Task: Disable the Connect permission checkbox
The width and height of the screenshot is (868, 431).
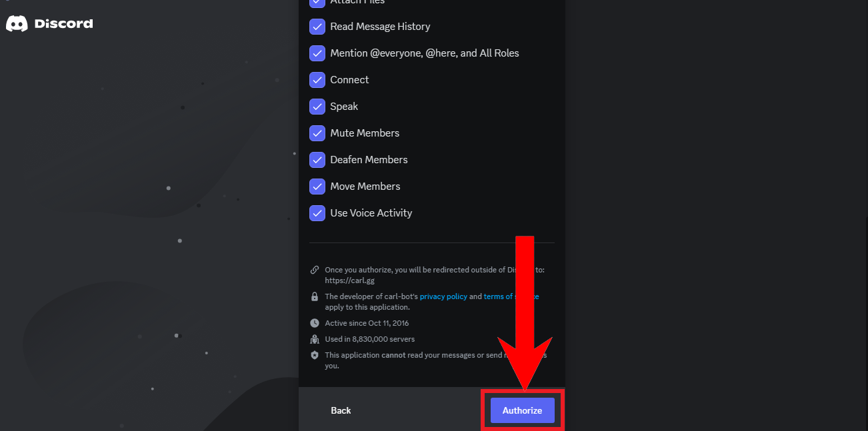Action: click(317, 80)
